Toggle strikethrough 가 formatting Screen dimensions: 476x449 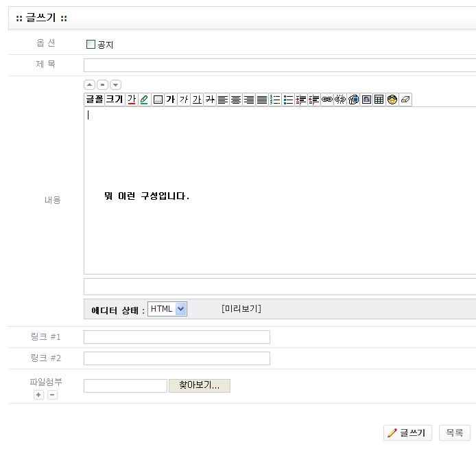click(210, 100)
